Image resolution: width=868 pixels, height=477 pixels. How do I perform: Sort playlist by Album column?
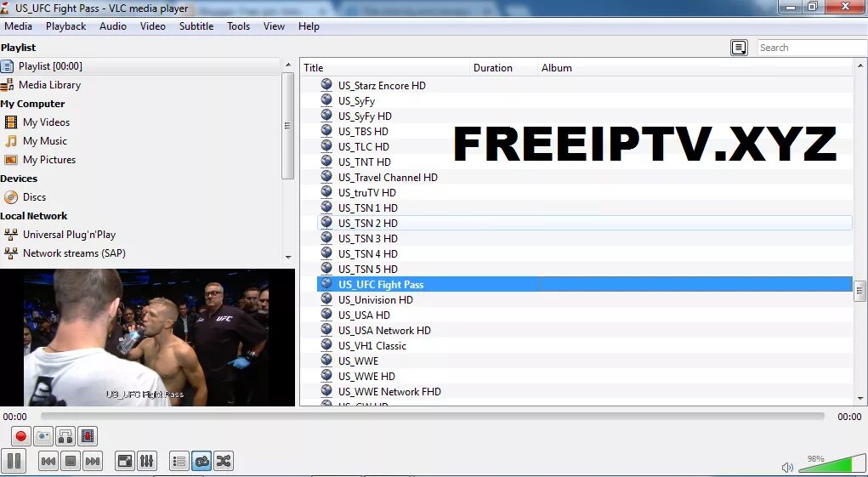point(695,67)
